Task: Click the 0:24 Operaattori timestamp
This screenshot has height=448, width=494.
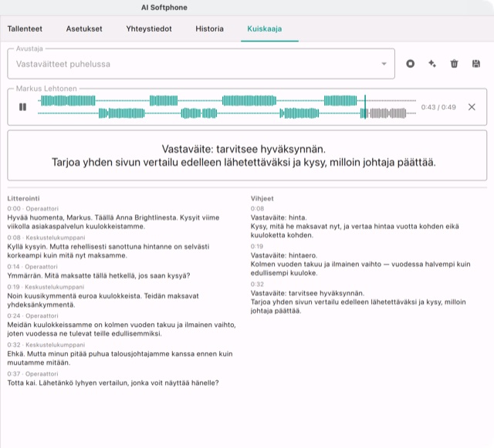Action: (32, 316)
